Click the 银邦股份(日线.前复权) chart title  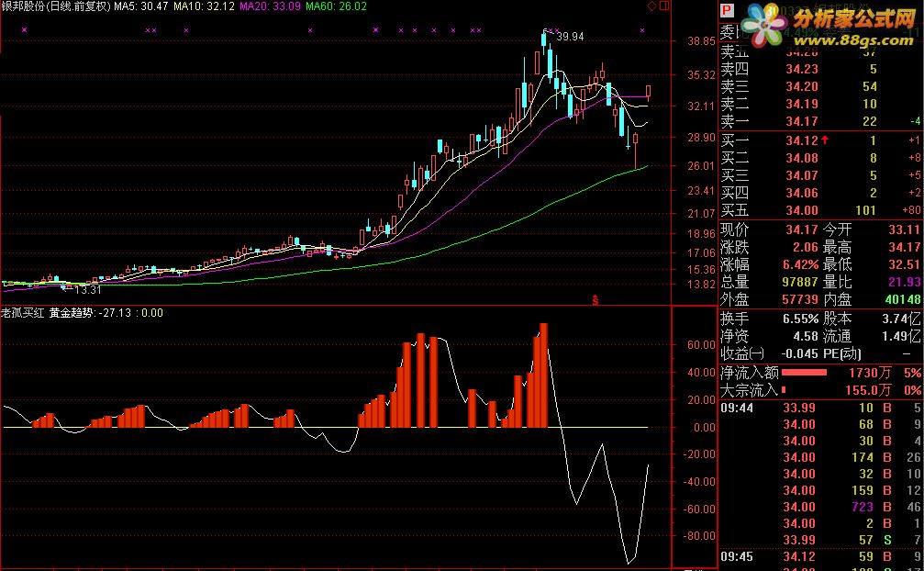[x=56, y=6]
